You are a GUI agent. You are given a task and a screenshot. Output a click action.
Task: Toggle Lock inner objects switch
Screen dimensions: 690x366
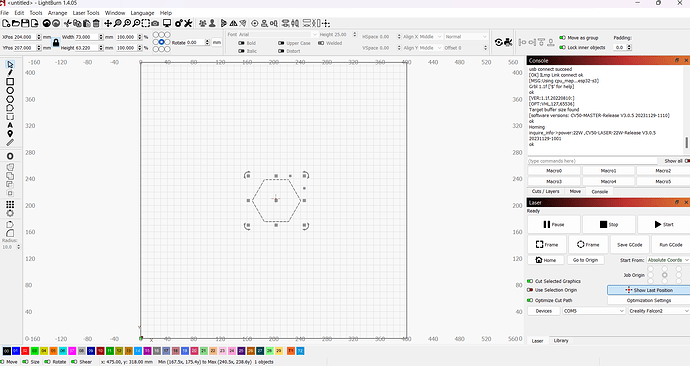click(562, 48)
